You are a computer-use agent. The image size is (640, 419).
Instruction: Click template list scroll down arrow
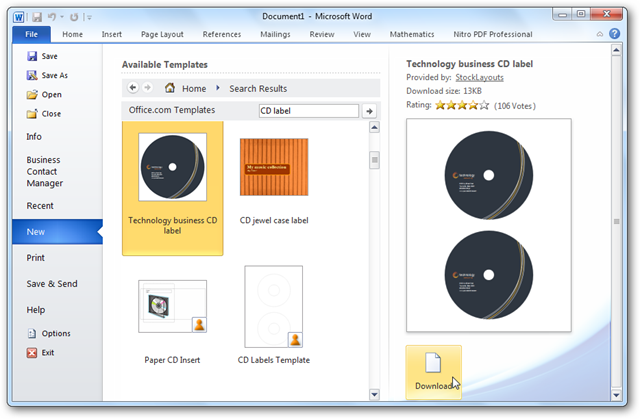[374, 394]
